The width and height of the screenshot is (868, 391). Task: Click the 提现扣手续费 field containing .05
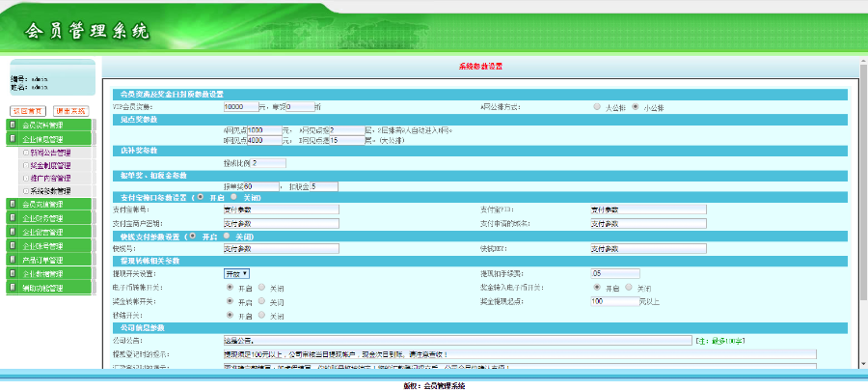pyautogui.click(x=615, y=273)
